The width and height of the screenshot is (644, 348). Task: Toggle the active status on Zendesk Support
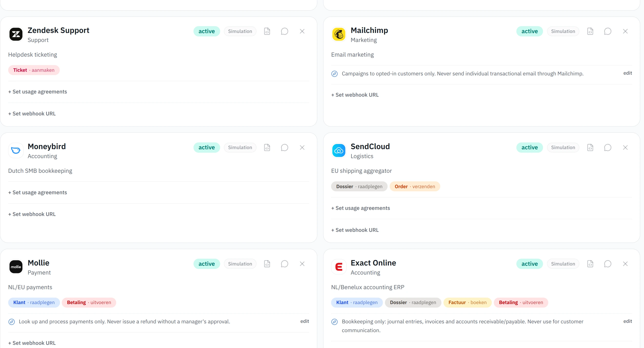pyautogui.click(x=207, y=31)
